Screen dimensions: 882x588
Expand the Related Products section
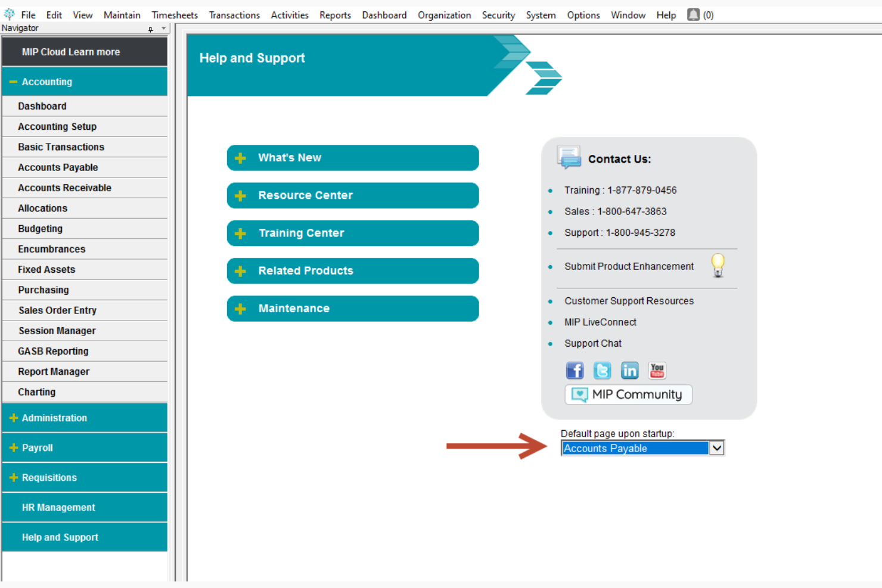coord(353,270)
